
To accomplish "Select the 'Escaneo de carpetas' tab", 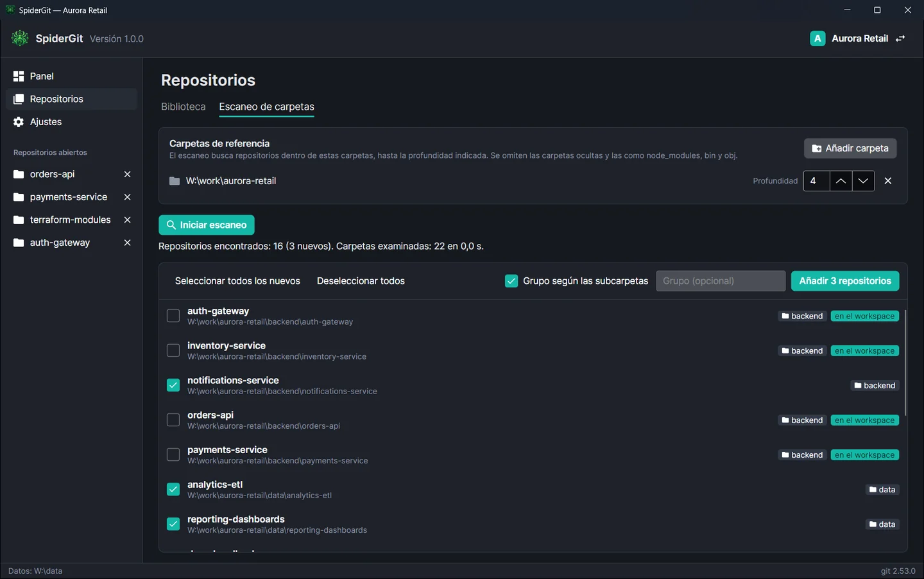I will 267,107.
